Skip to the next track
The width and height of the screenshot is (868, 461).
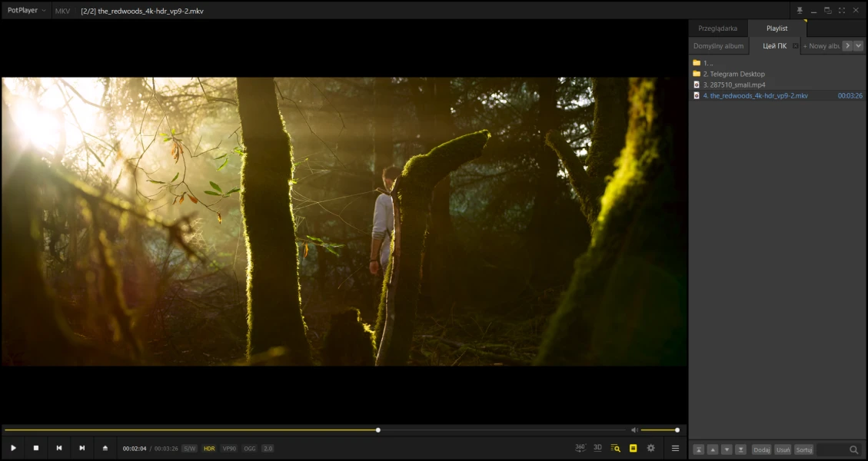(x=82, y=448)
